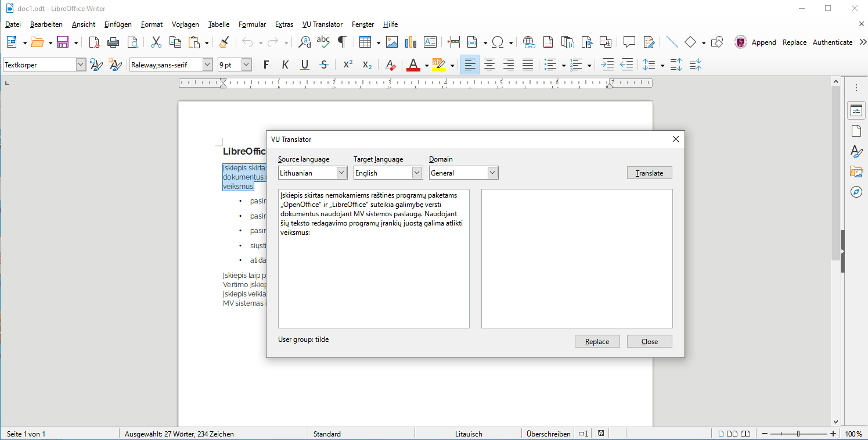The width and height of the screenshot is (868, 440).
Task: Click Update Selected Style icon
Action: click(96, 65)
